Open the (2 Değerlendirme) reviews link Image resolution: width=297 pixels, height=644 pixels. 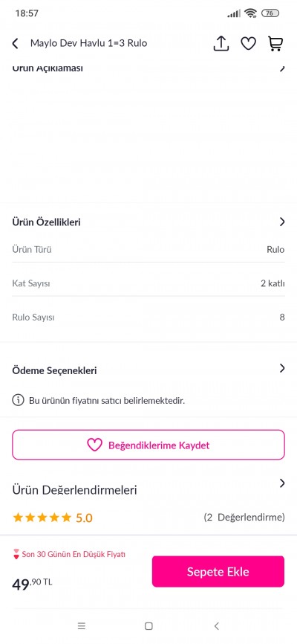tap(244, 517)
